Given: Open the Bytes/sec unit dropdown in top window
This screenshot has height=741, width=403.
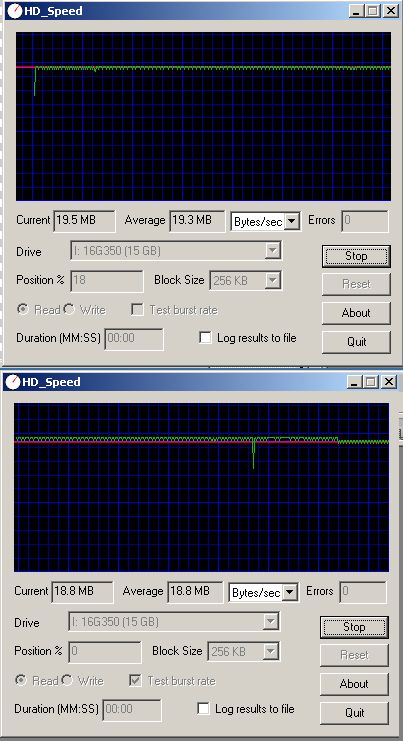Looking at the screenshot, I should (292, 221).
